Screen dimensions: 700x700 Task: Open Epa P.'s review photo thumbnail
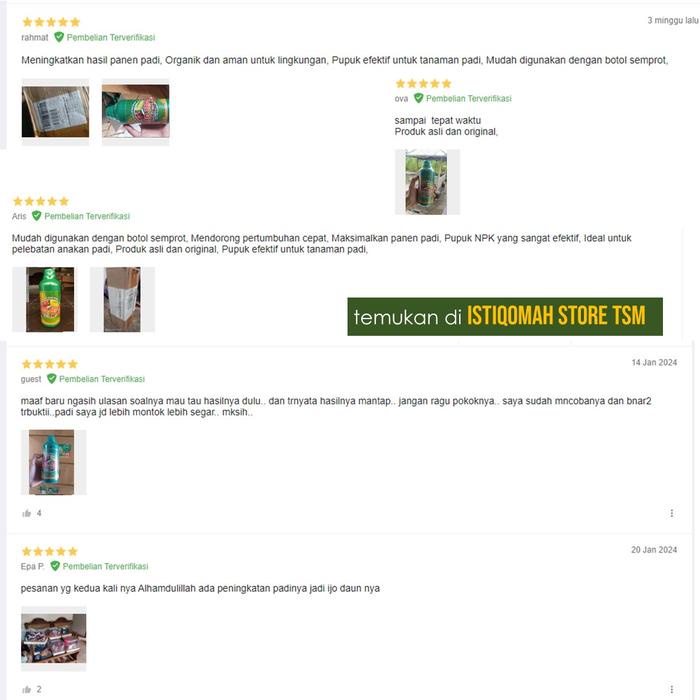pos(54,638)
